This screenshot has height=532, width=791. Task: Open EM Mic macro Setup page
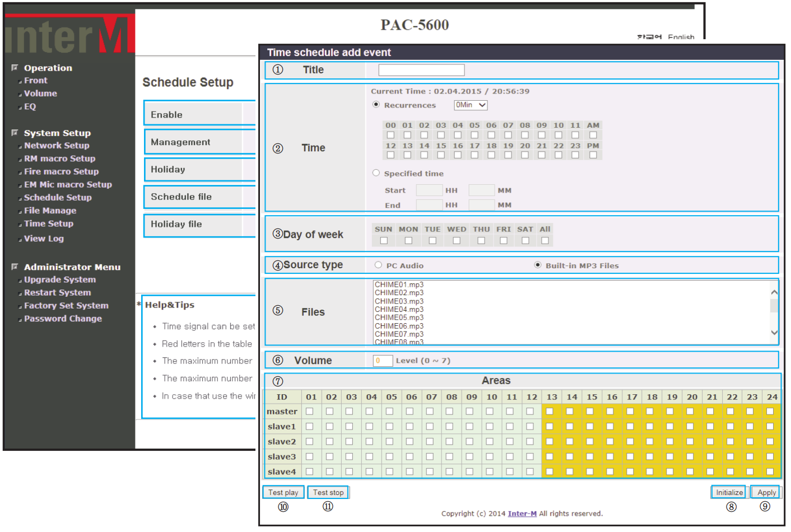tap(68, 184)
